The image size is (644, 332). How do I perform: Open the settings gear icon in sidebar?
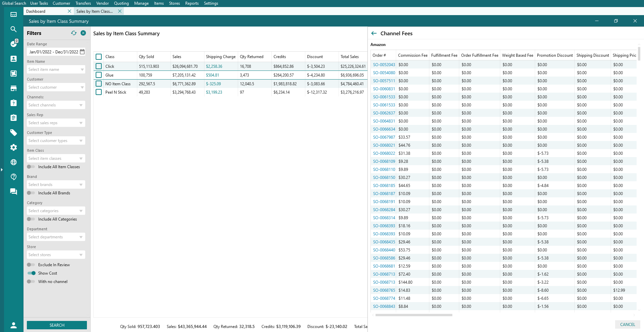[13, 147]
